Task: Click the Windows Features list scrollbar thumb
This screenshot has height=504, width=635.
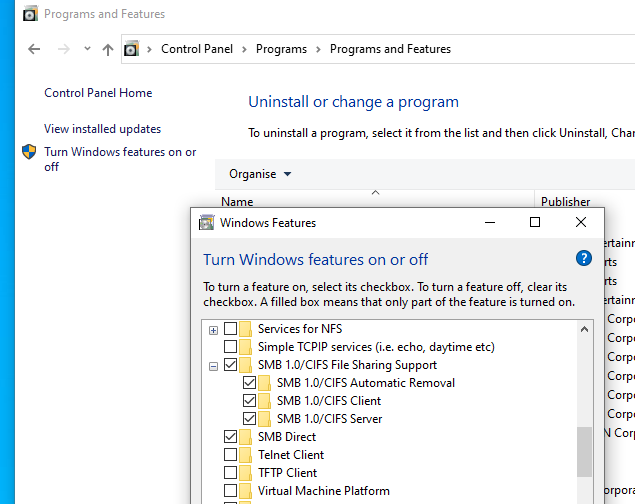Action: (x=584, y=451)
